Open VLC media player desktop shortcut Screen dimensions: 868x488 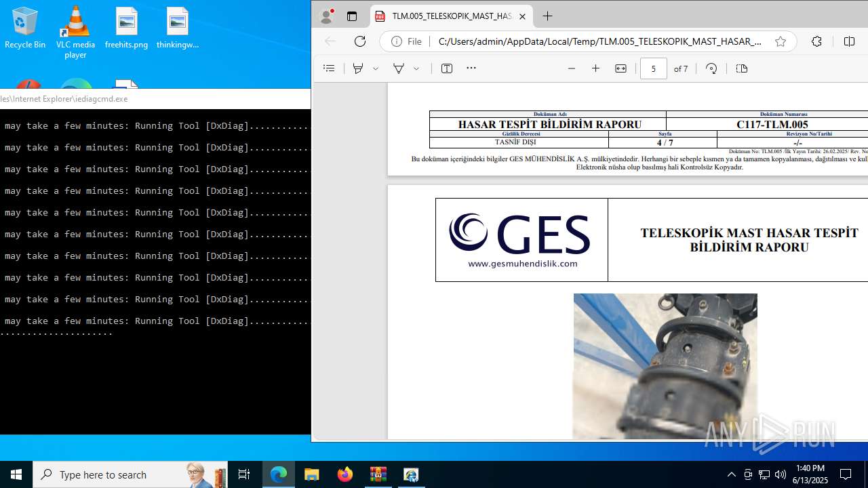tap(75, 32)
